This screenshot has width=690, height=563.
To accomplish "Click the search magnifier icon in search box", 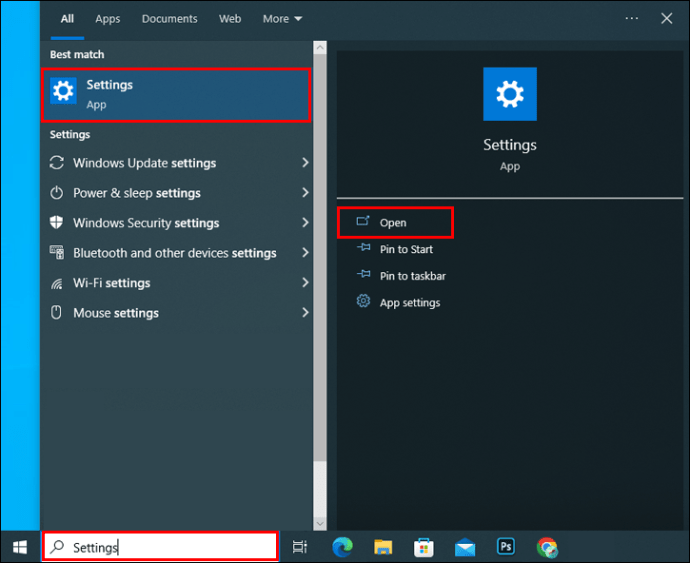I will click(x=57, y=547).
